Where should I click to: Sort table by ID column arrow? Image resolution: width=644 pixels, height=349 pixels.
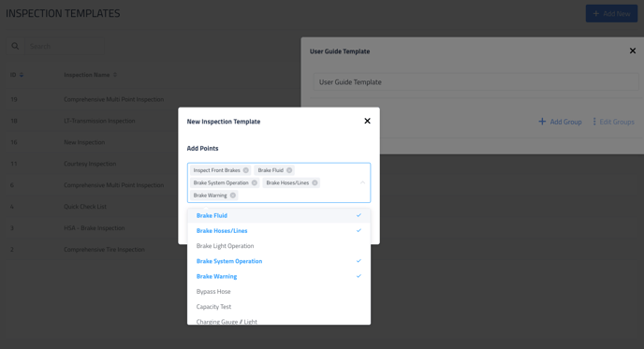click(22, 75)
